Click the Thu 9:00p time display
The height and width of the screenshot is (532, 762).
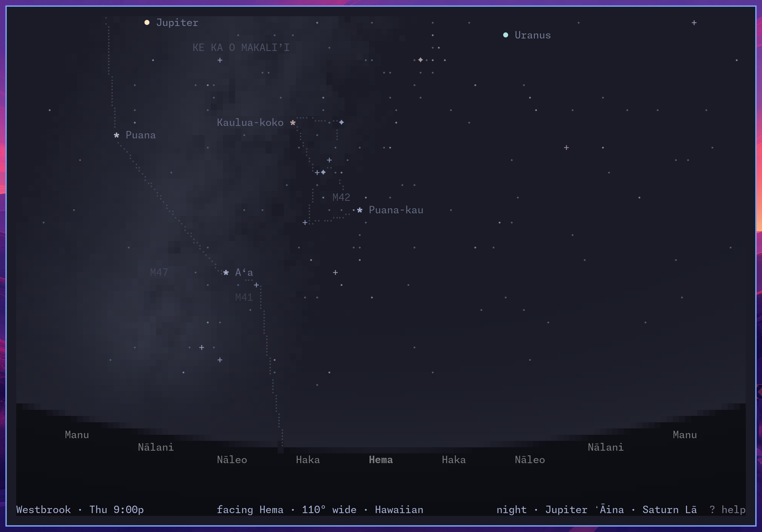117,510
